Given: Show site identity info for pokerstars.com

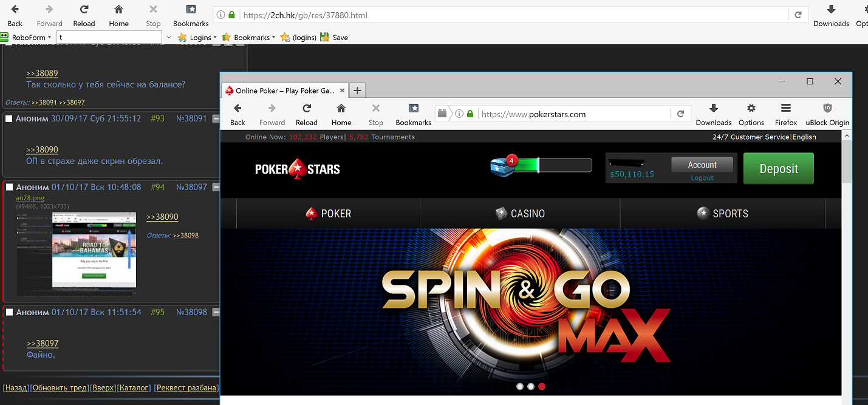Looking at the screenshot, I should [460, 114].
